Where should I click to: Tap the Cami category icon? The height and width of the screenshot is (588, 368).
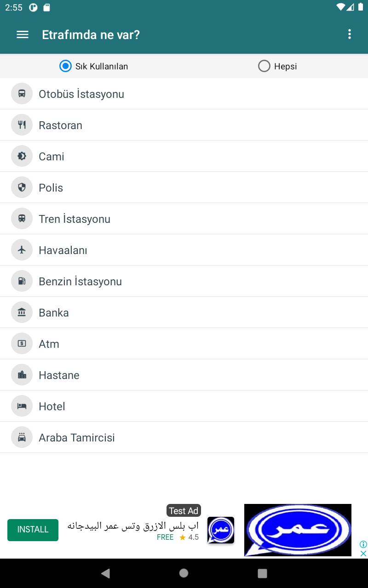point(22,156)
